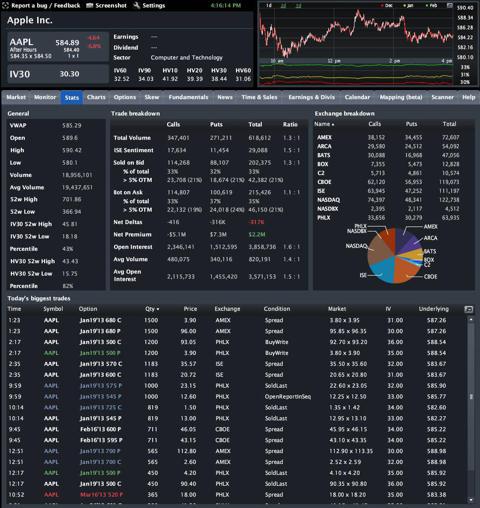Click the BATS row in Exchange breakdown
The height and width of the screenshot is (508, 480).
click(394, 155)
